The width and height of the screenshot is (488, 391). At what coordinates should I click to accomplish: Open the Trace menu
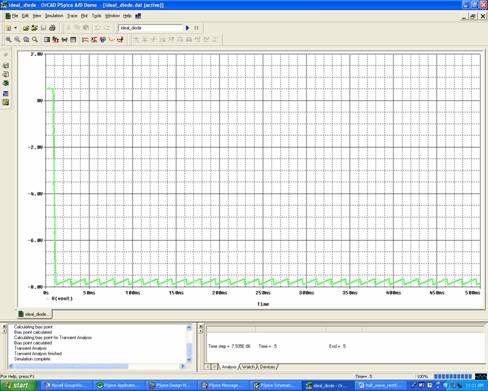tap(72, 16)
